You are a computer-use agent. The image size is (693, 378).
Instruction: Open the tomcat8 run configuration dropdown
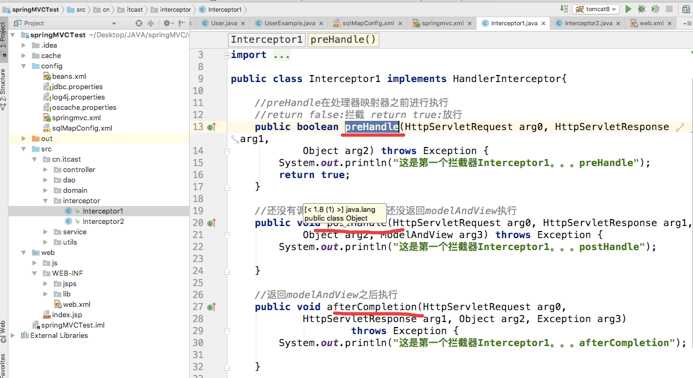(x=597, y=9)
